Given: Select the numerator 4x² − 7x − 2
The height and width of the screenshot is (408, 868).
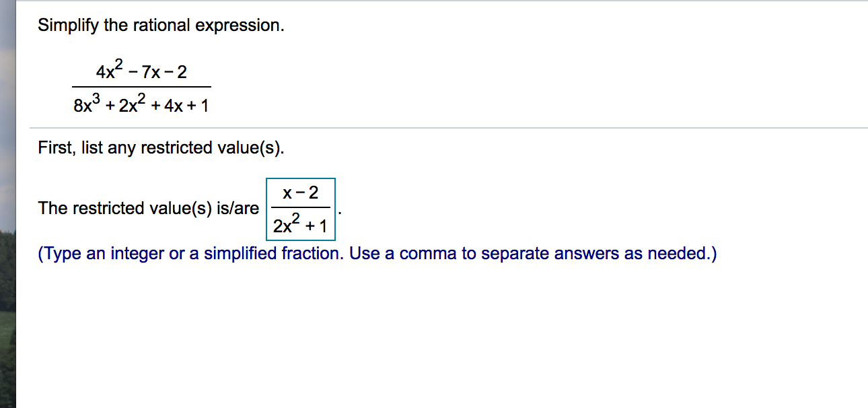Looking at the screenshot, I should tap(139, 71).
